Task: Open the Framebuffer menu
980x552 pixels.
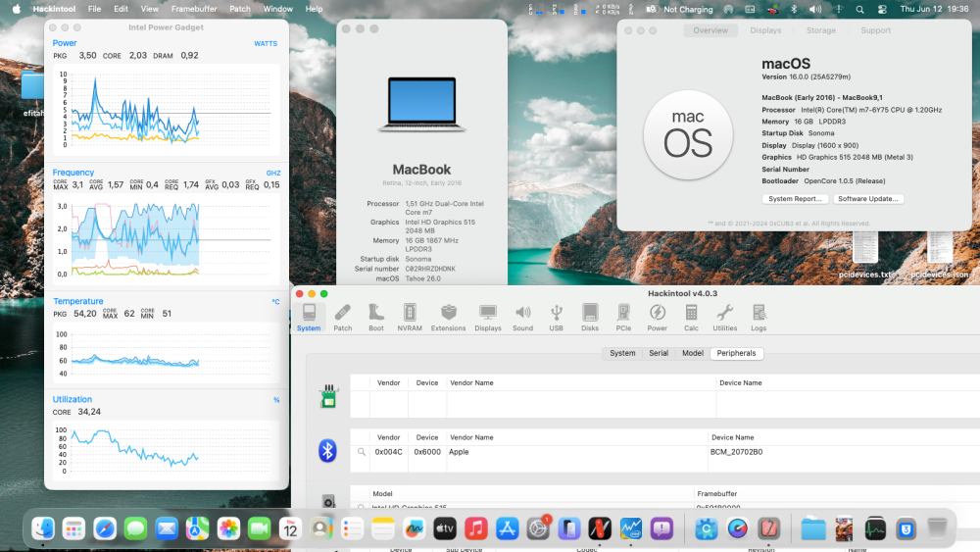Action: tap(194, 9)
